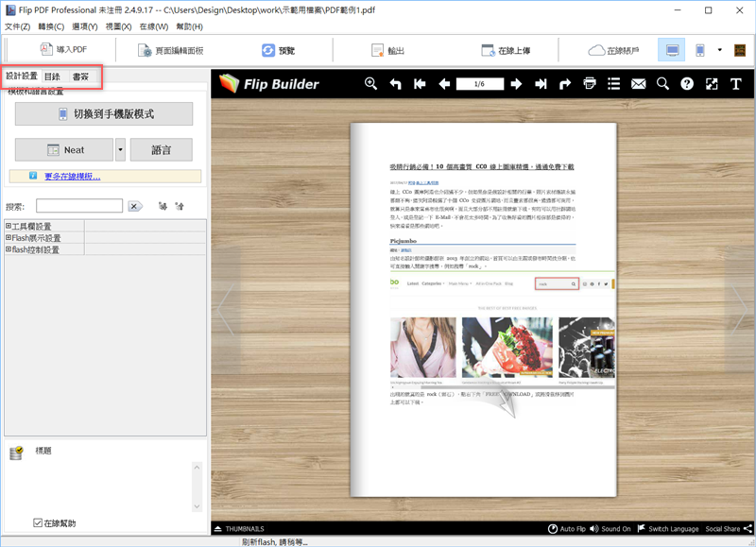Click the print icon in viewer toolbar
Image resolution: width=756 pixels, height=547 pixels.
click(x=590, y=84)
